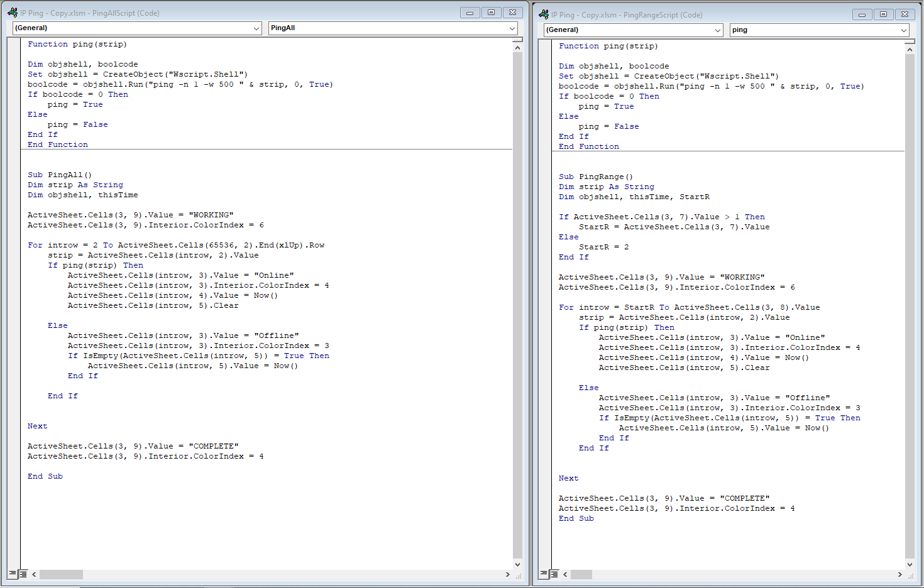Click the scroll-up arrow icon in PingRangeScript window
The width and height of the screenshot is (924, 588).
point(910,48)
